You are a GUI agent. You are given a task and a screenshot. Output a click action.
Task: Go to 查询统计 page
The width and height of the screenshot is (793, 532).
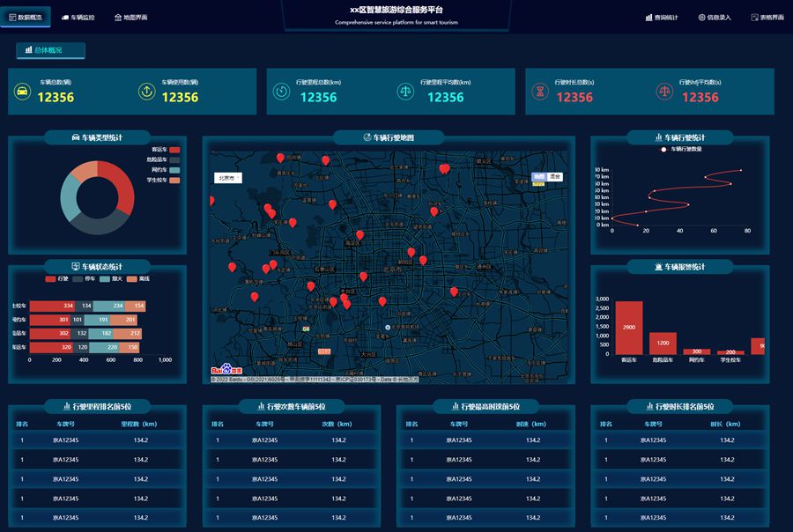coord(661,18)
